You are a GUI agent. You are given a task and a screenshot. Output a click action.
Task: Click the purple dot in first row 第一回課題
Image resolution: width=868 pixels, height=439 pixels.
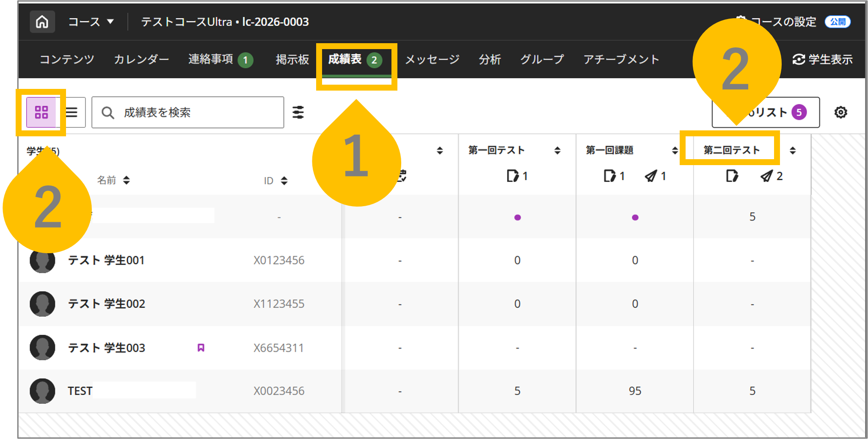(x=635, y=217)
